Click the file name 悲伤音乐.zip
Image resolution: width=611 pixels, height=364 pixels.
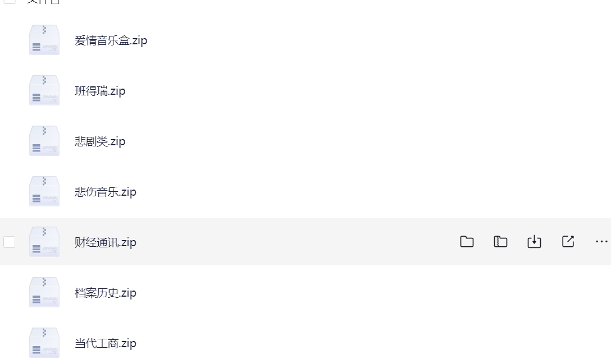pos(105,191)
